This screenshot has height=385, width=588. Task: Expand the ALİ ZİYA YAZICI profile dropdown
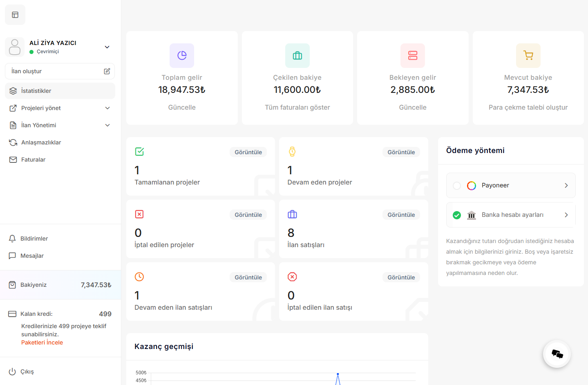(107, 47)
